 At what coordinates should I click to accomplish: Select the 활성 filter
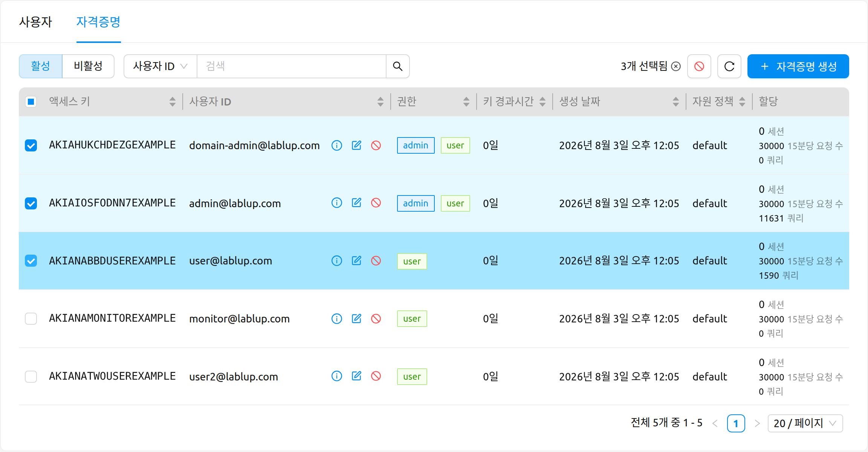(41, 66)
